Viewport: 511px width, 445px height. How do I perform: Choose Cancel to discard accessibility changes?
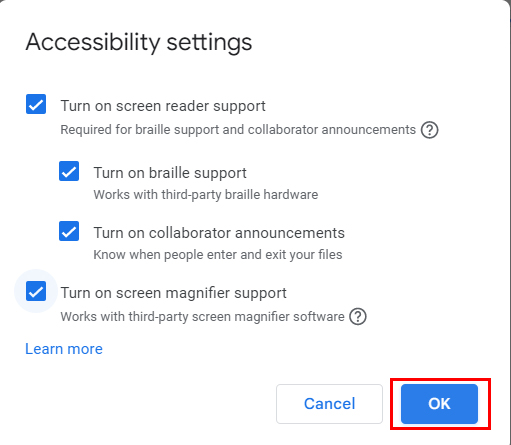pyautogui.click(x=329, y=404)
